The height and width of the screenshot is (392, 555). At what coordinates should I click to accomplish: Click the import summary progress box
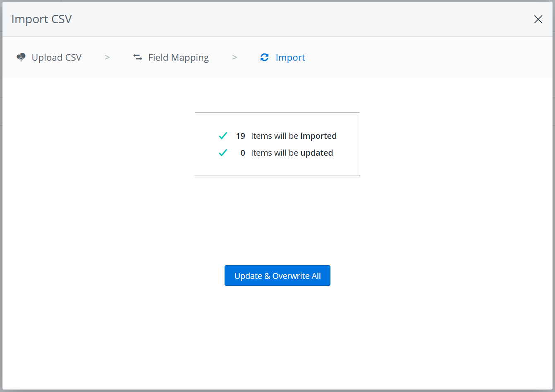point(277,144)
